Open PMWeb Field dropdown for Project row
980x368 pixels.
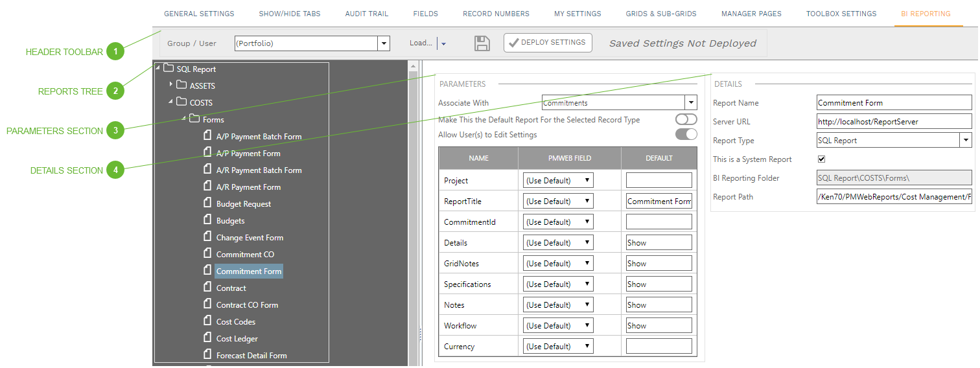pos(558,180)
